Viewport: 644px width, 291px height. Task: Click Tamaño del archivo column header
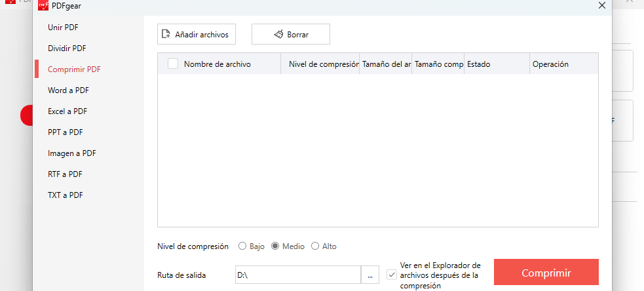386,64
